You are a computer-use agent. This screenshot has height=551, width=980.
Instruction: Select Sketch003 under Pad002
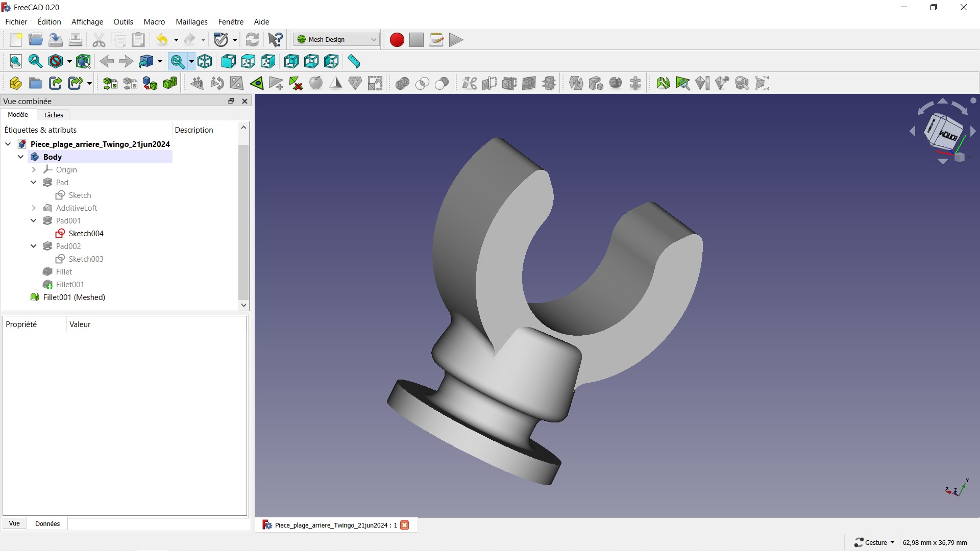(86, 259)
